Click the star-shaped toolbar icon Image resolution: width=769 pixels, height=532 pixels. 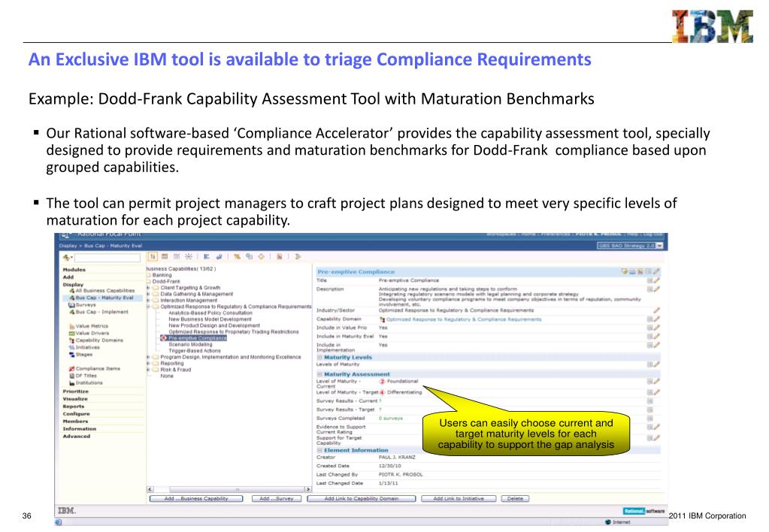[189, 256]
